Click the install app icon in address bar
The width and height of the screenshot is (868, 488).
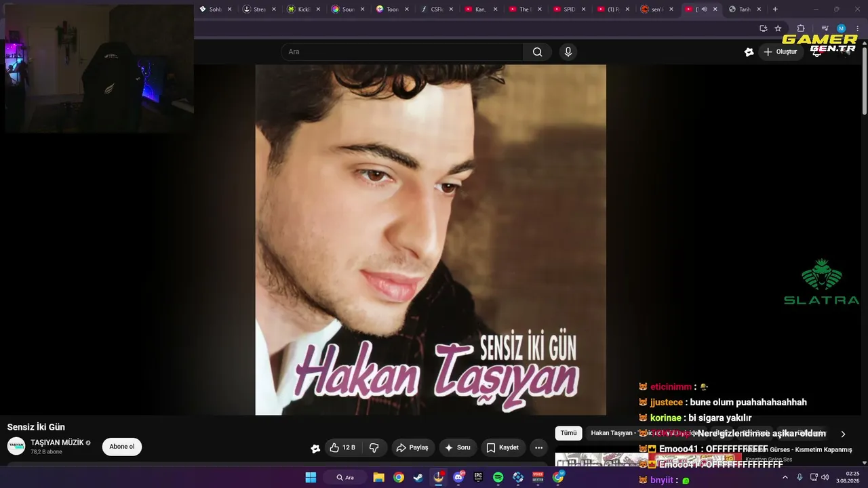coord(763,28)
